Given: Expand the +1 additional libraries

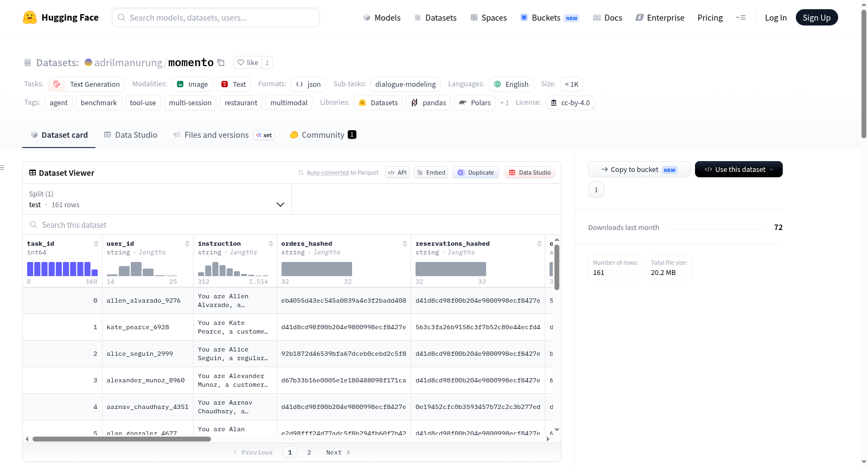Looking at the screenshot, I should tap(505, 103).
